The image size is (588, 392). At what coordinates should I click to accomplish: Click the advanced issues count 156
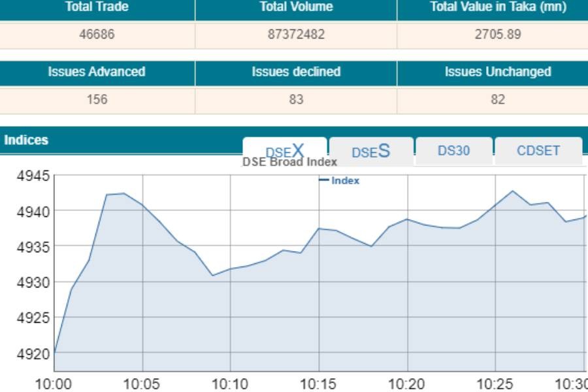pyautogui.click(x=97, y=99)
